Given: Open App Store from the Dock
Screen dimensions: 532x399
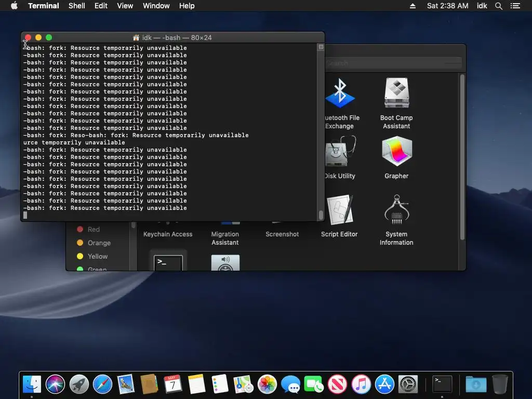Looking at the screenshot, I should click(384, 384).
